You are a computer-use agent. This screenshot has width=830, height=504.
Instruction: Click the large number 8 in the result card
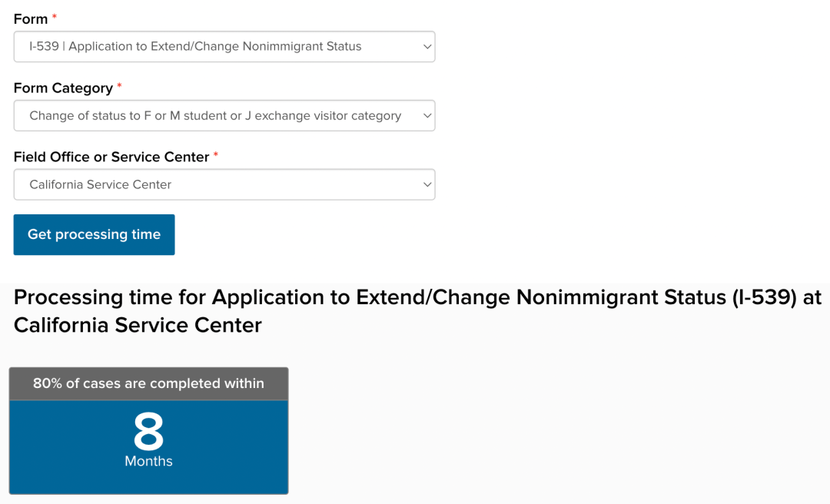pyautogui.click(x=148, y=432)
